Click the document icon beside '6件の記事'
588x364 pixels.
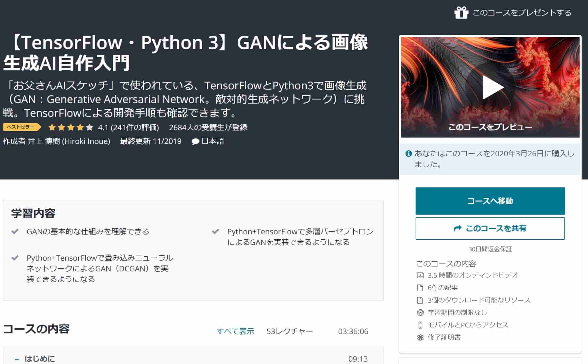420,288
